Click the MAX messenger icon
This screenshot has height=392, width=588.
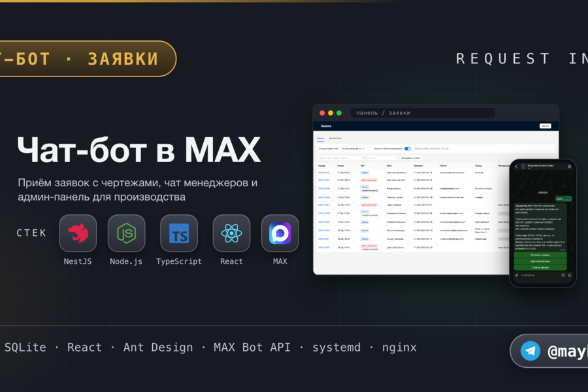click(280, 233)
